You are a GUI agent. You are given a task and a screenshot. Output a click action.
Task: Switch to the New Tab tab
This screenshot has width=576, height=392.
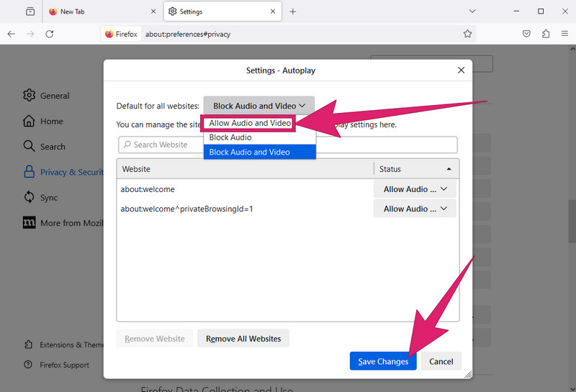(102, 12)
